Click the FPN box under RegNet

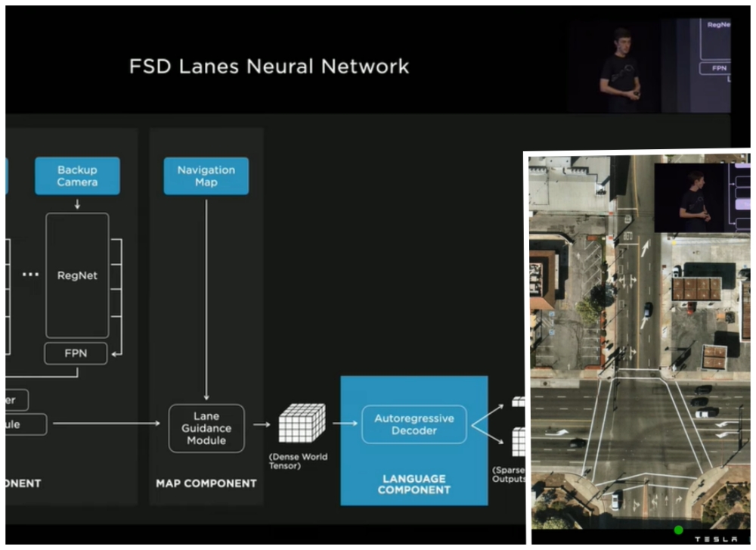tap(76, 353)
